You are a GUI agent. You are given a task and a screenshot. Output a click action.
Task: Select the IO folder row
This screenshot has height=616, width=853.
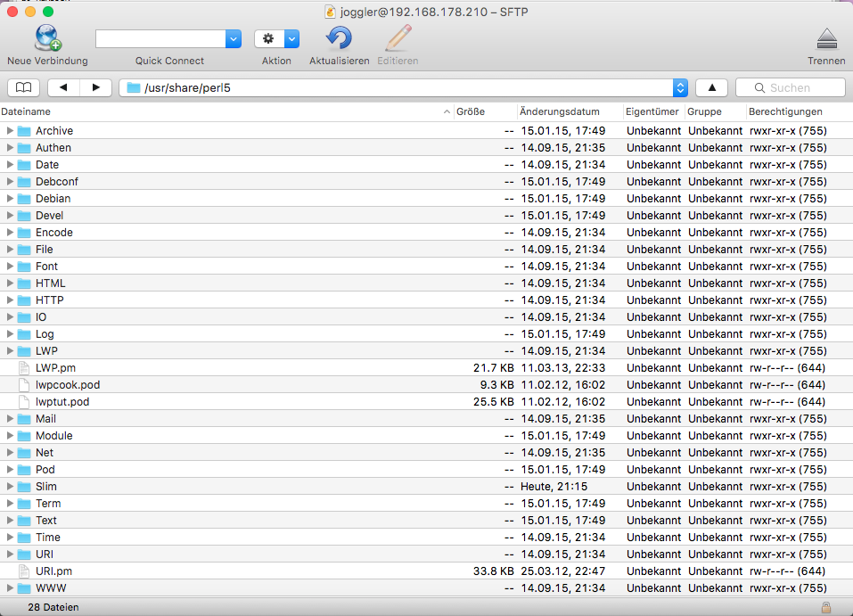point(426,316)
